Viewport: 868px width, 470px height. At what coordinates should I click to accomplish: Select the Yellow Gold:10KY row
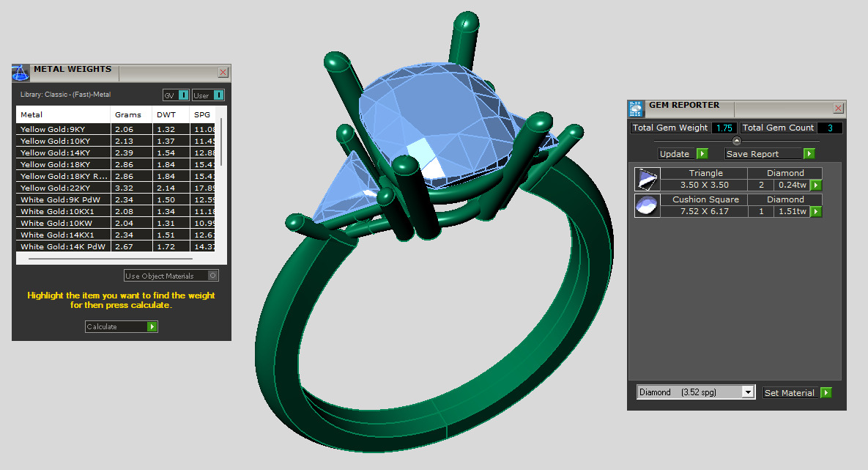tap(116, 141)
